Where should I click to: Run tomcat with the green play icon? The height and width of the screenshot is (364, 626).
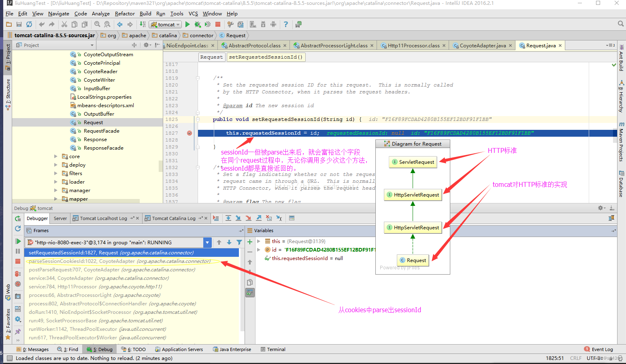[187, 25]
